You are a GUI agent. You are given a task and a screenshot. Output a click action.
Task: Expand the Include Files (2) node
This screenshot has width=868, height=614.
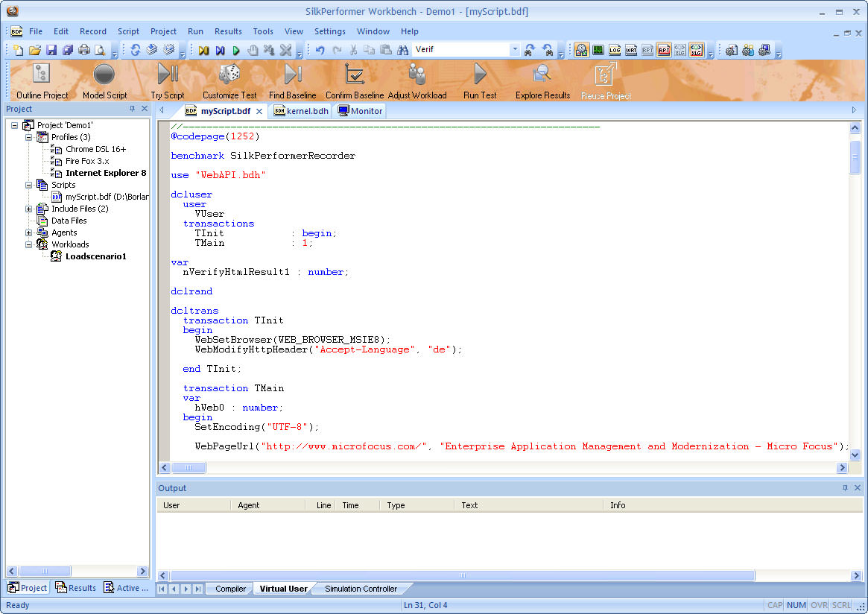pos(29,209)
